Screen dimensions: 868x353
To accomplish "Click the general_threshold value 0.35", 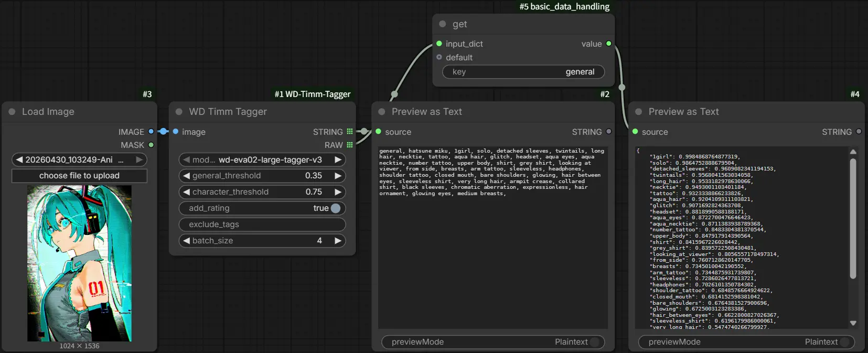I will (x=314, y=176).
